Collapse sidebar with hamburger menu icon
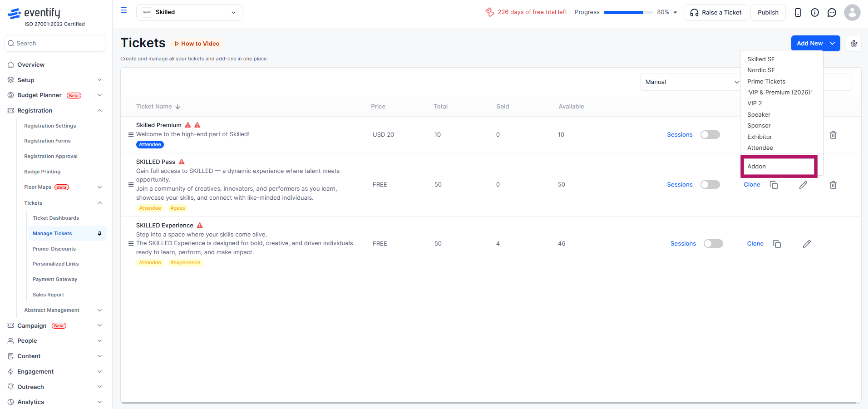The height and width of the screenshot is (409, 868). pos(123,10)
